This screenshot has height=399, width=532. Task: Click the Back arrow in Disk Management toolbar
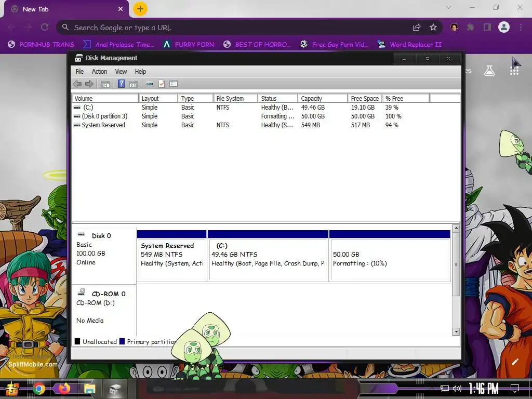pos(77,84)
